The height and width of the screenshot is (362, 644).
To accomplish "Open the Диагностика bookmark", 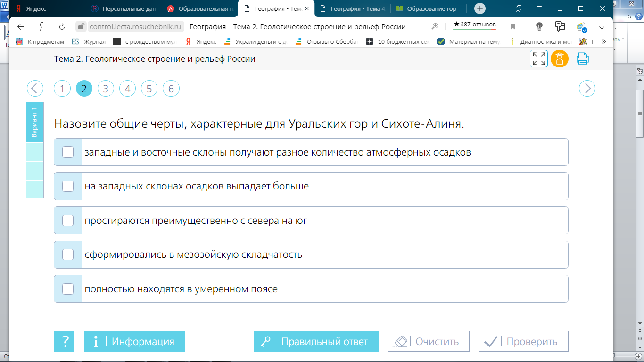I will point(540,41).
